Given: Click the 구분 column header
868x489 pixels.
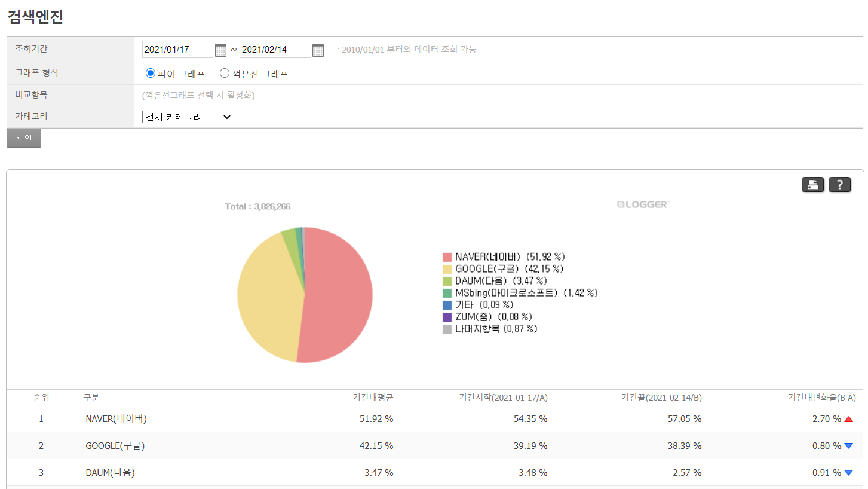Looking at the screenshot, I should pos(91,398).
